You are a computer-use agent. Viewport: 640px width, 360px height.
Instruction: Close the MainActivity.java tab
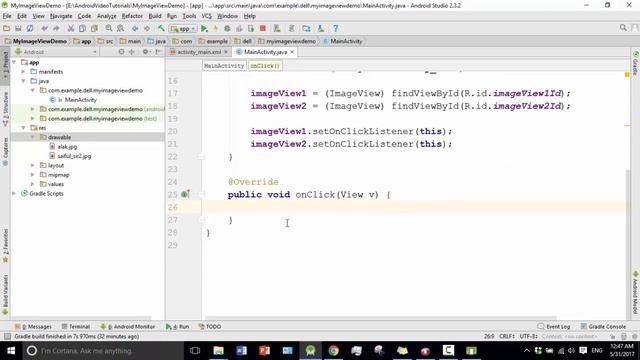[x=292, y=52]
